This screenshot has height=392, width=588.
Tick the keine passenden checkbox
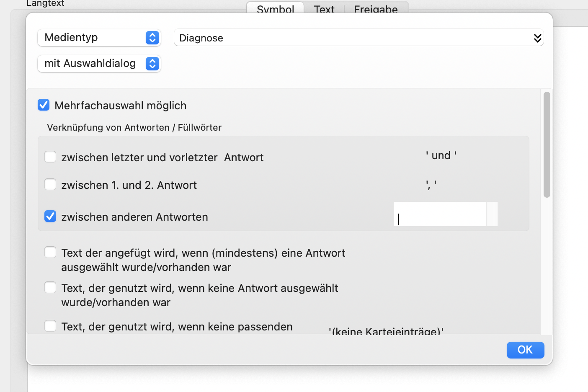click(50, 326)
